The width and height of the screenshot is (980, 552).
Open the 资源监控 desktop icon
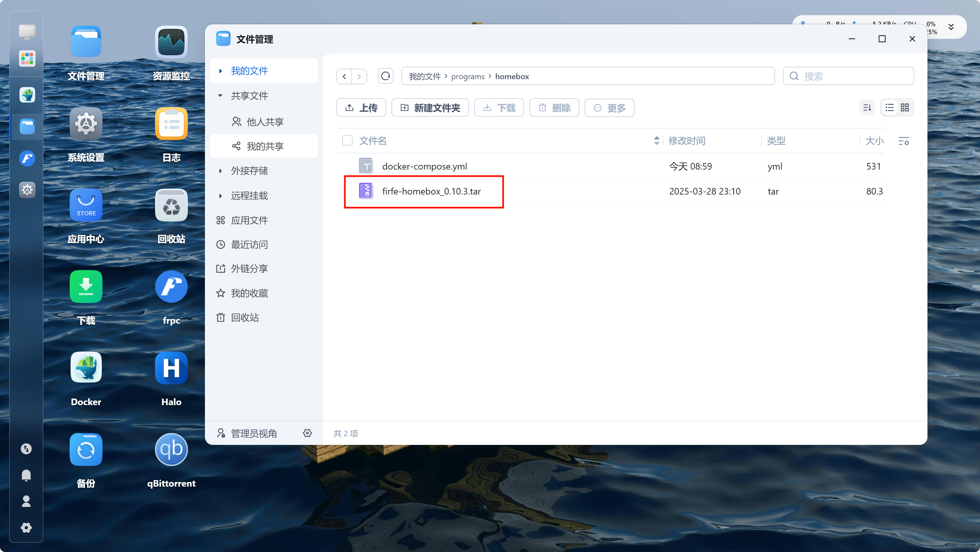(x=171, y=42)
